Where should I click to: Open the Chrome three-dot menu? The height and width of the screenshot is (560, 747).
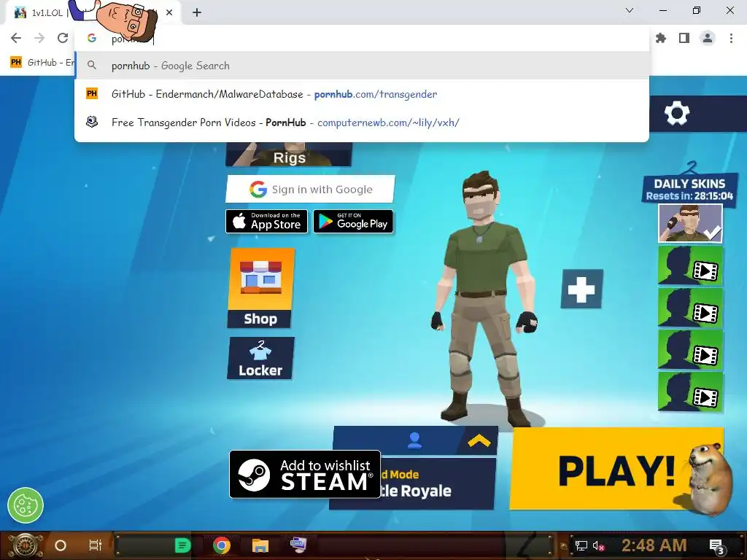(x=731, y=38)
